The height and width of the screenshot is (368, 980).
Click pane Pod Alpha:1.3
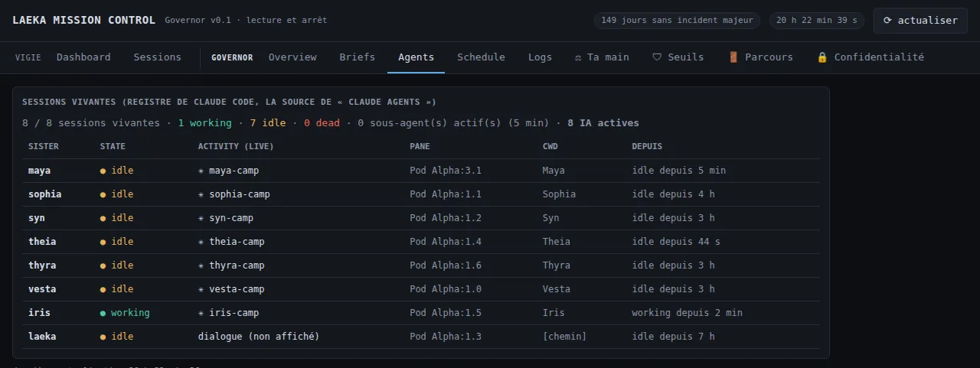pyautogui.click(x=446, y=337)
